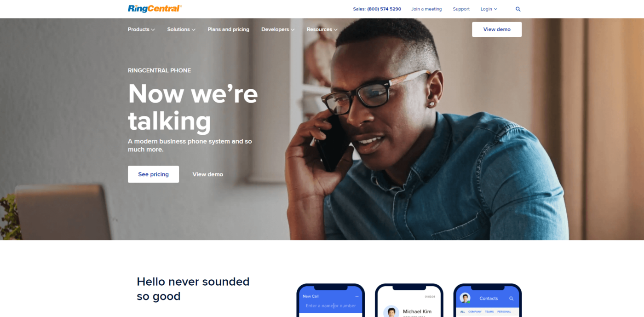The height and width of the screenshot is (317, 644).
Task: Click the See pricing button
Action: tap(153, 174)
